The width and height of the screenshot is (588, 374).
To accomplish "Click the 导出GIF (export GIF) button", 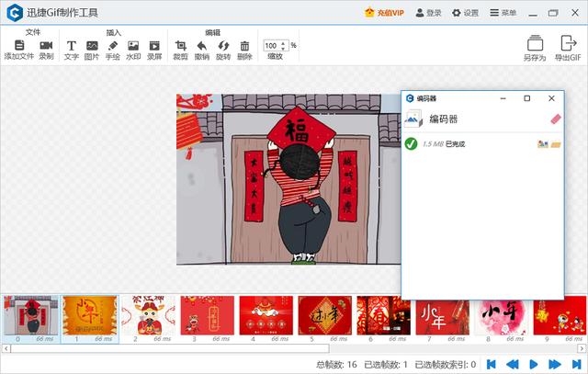I will [x=567, y=47].
